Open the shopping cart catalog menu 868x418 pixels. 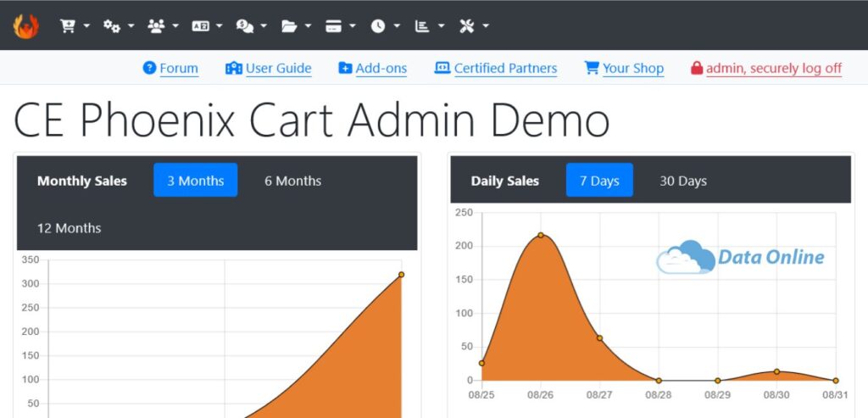click(75, 26)
